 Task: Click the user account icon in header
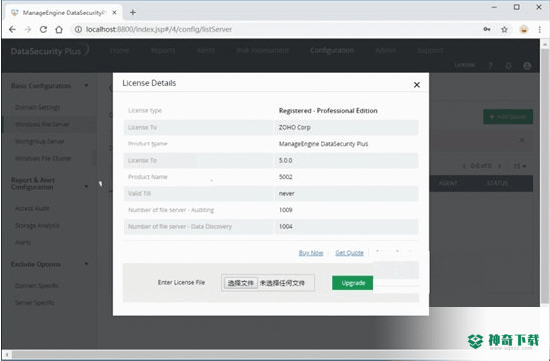pos(527,66)
